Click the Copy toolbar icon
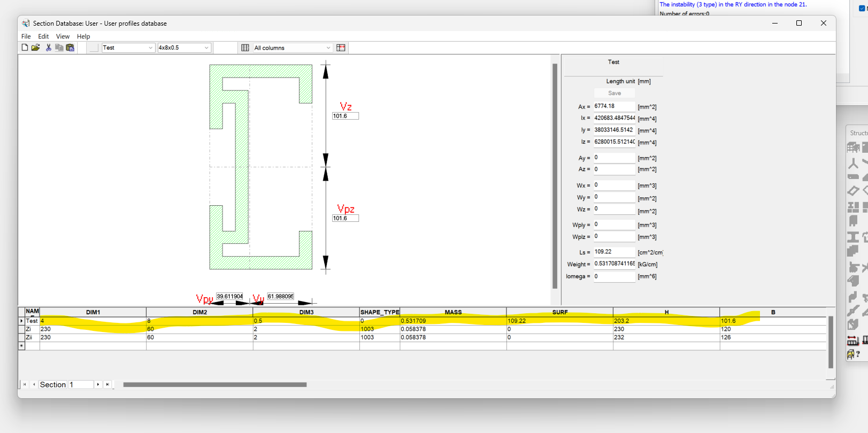Image resolution: width=868 pixels, height=433 pixels. point(59,48)
